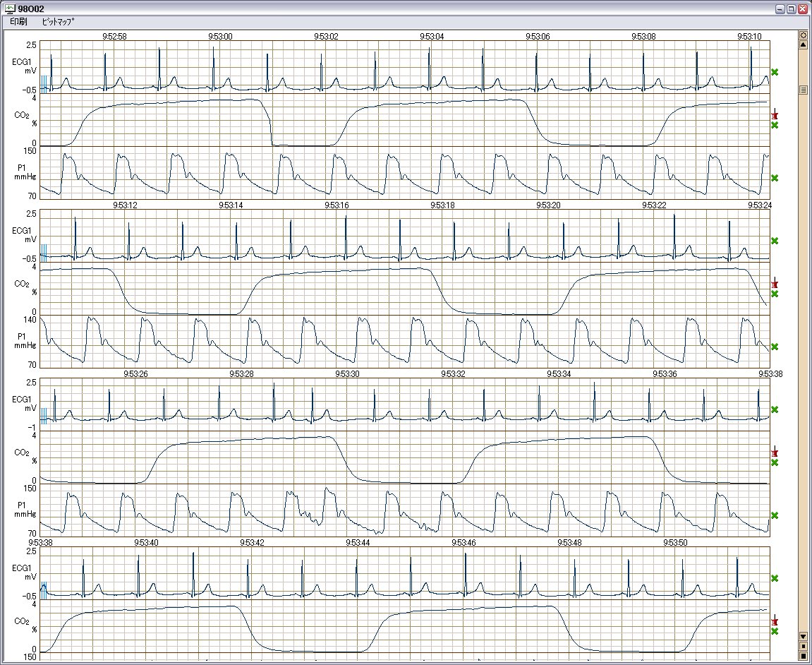Open the 印刷 (Print) menu
Screen dimensions: 812x665
coord(18,22)
